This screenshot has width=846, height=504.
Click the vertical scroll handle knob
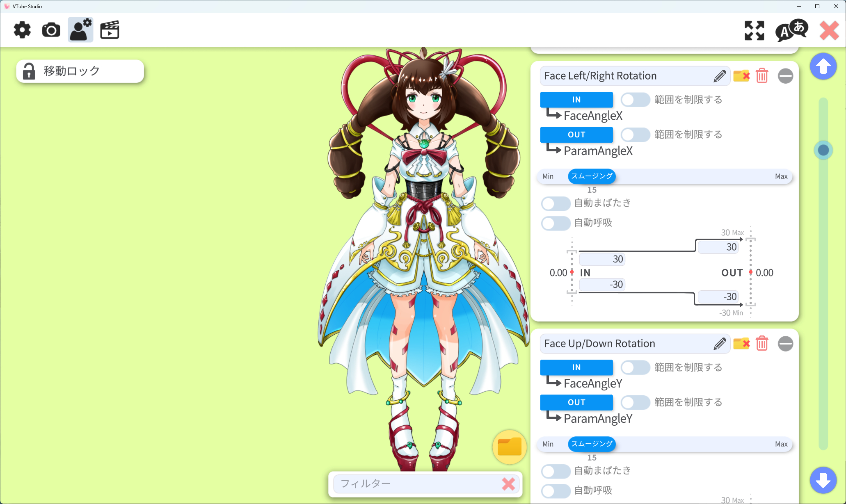click(x=823, y=150)
